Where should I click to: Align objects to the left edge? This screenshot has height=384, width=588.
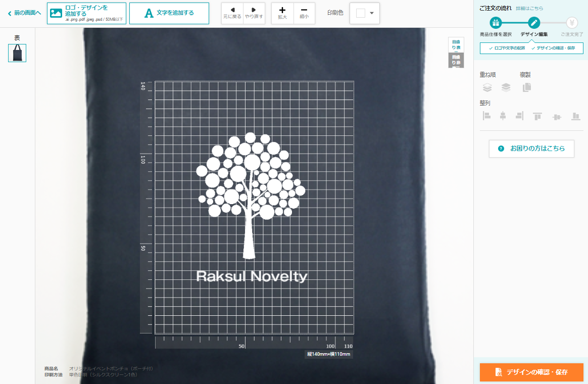pos(487,116)
